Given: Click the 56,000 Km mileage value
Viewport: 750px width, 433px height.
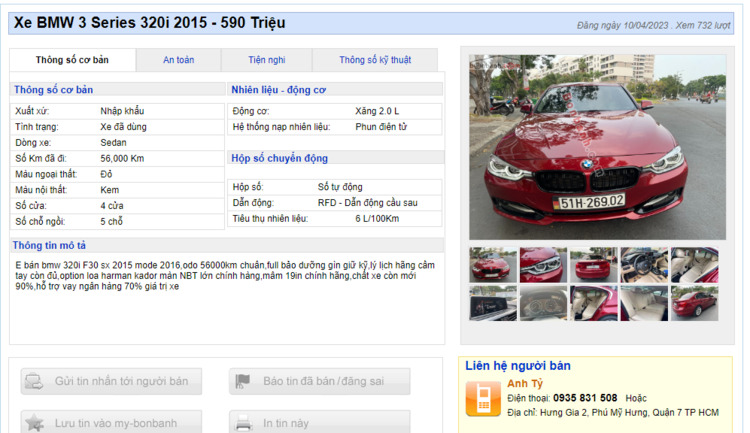Looking at the screenshot, I should coord(122,158).
